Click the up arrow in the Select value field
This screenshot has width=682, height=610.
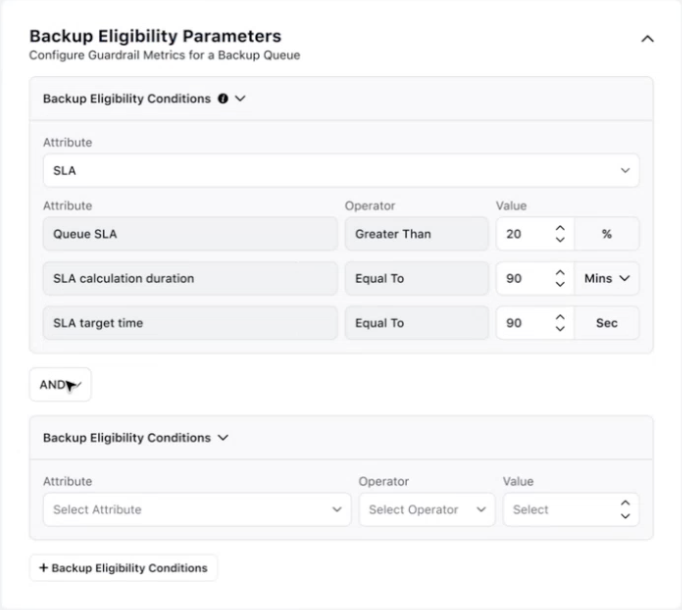[x=625, y=503]
